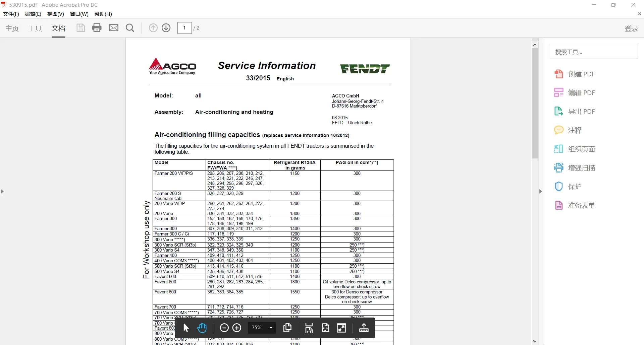Click the 'Refrigerant R134A in grams' header
The height and width of the screenshot is (345, 644).
pos(294,165)
